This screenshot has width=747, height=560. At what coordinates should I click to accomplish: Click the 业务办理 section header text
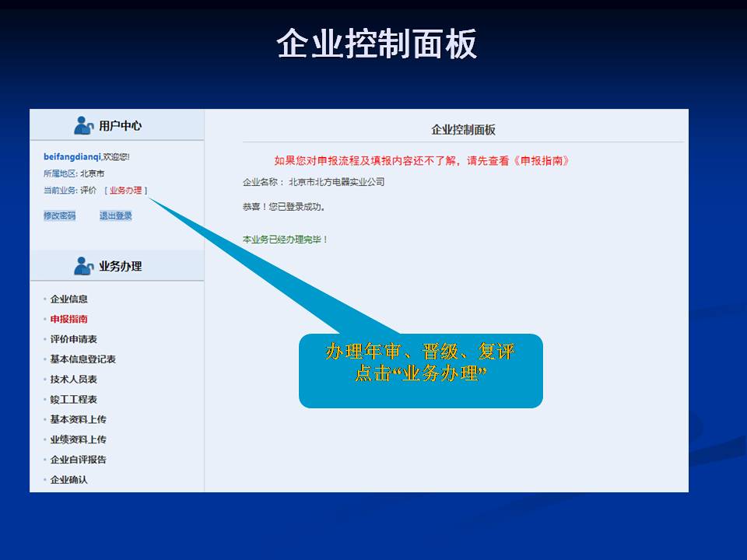tap(121, 266)
